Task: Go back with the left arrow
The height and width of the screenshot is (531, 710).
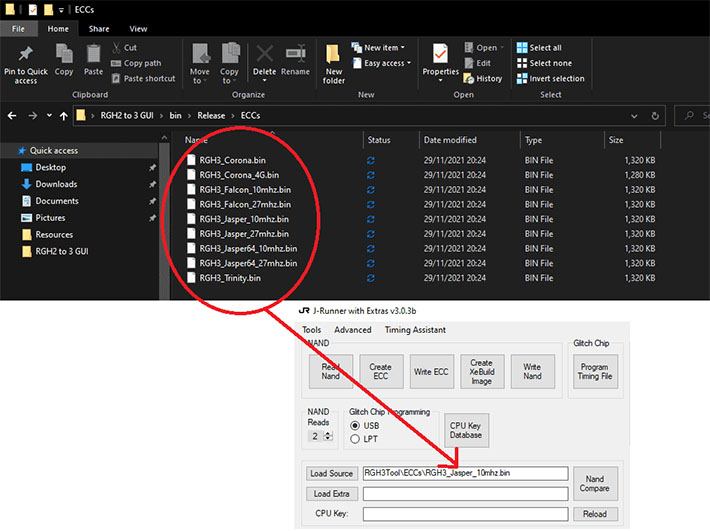Action: click(12, 116)
